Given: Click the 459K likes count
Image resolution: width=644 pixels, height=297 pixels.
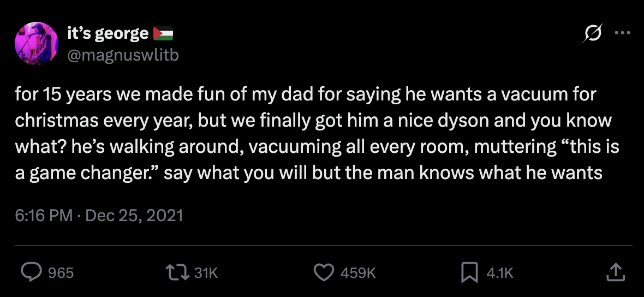Looking at the screenshot, I should [x=358, y=273].
